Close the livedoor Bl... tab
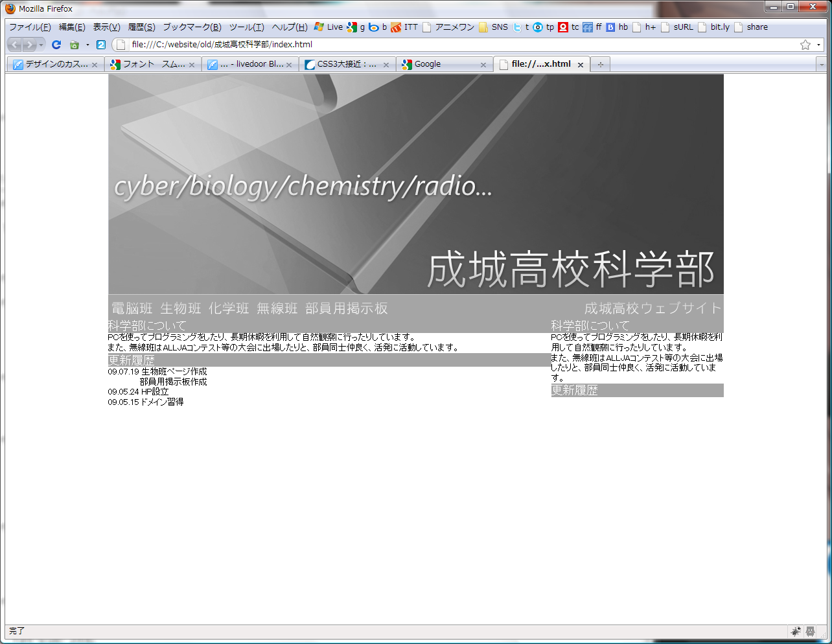Viewport: 832px width, 644px height. click(289, 65)
